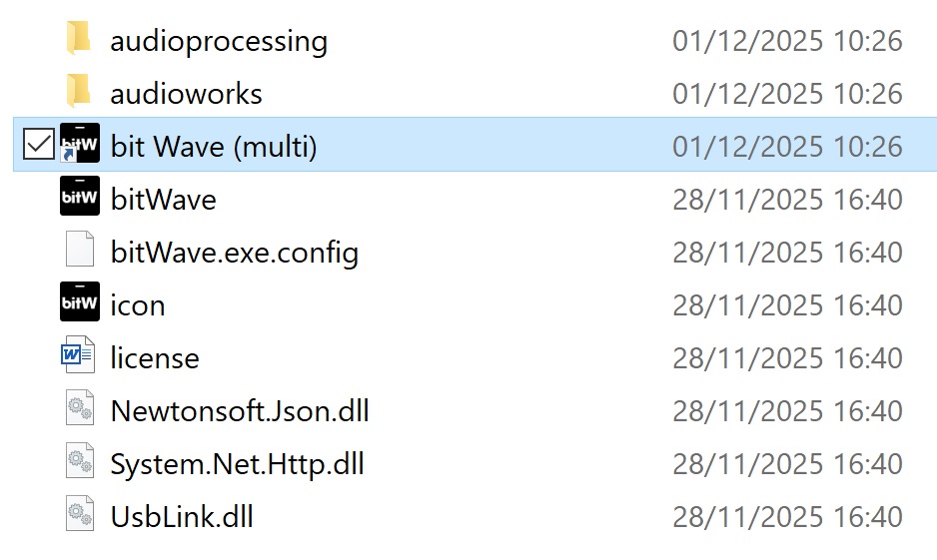Select the bitWave application name
Image resolution: width=937 pixels, height=560 pixels.
tap(163, 200)
